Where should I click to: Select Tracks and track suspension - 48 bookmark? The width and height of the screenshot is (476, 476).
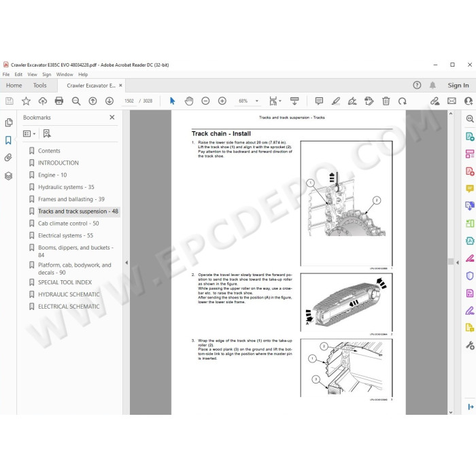pos(78,211)
